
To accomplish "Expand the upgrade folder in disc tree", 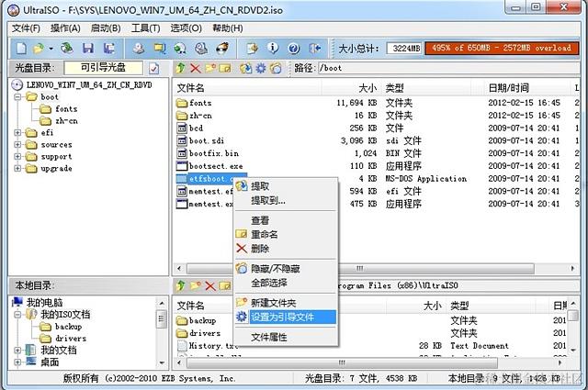I will tap(17, 169).
